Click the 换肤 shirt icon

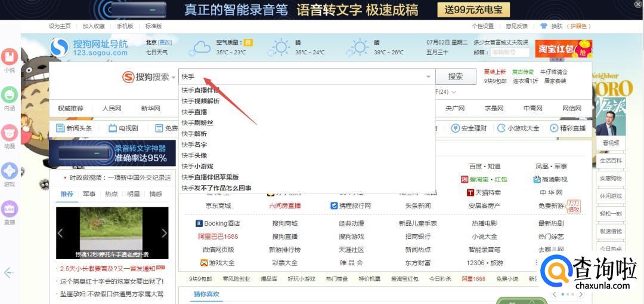click(x=544, y=26)
